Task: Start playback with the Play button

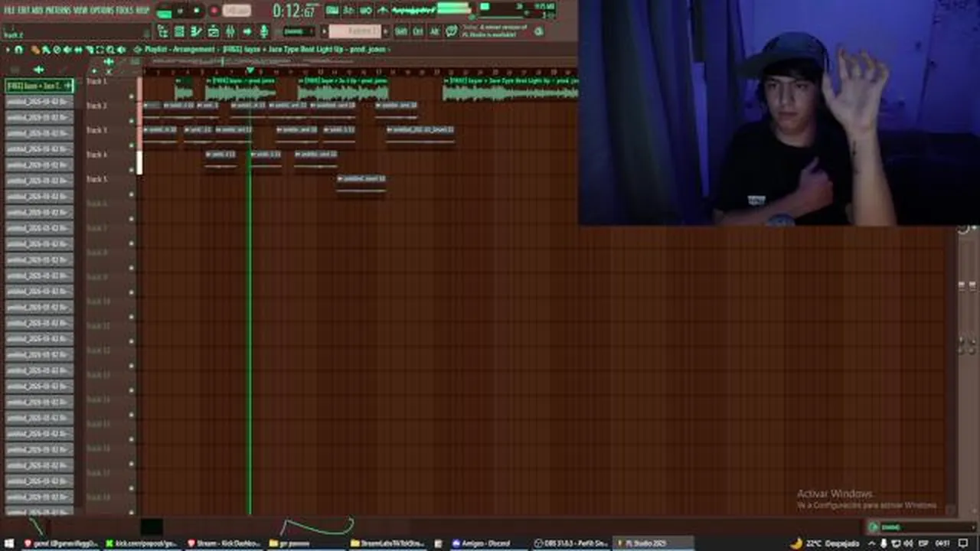Action: tap(179, 11)
